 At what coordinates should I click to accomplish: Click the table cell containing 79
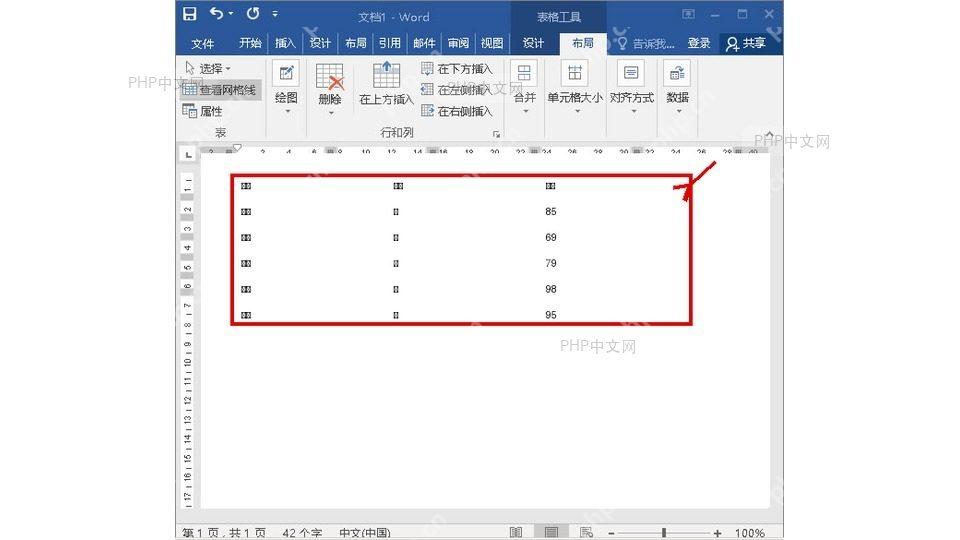(551, 263)
